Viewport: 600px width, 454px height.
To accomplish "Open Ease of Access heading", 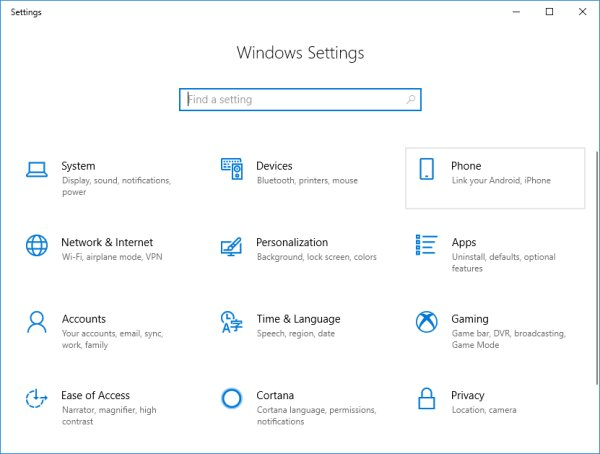I will tap(95, 395).
